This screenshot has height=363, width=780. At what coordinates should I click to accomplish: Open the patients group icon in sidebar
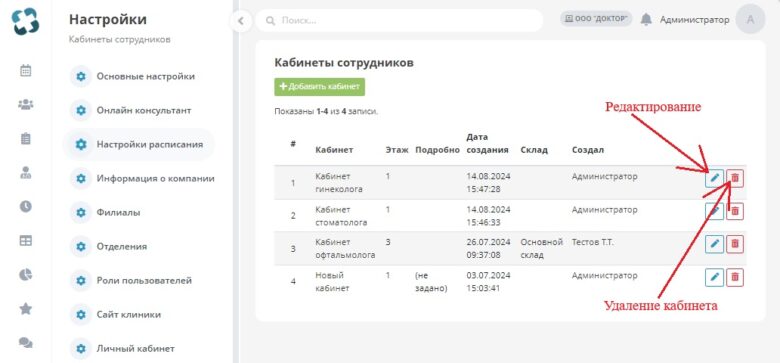(x=25, y=104)
